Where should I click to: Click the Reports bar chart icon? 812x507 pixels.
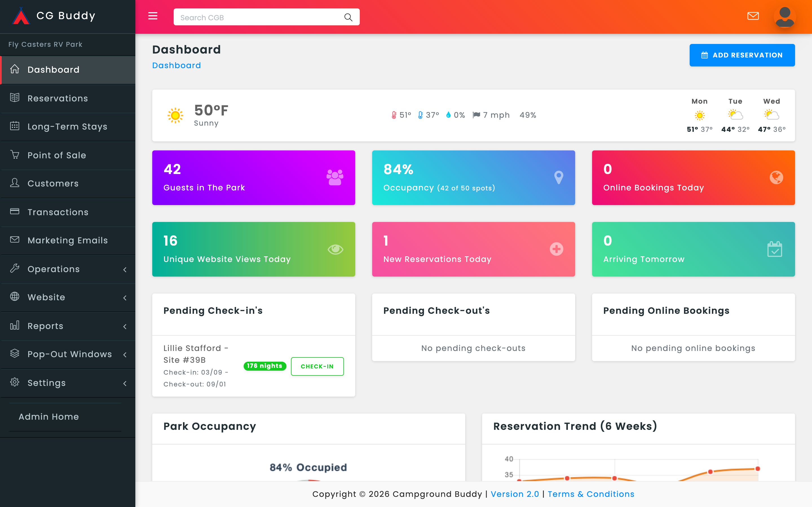tap(15, 326)
